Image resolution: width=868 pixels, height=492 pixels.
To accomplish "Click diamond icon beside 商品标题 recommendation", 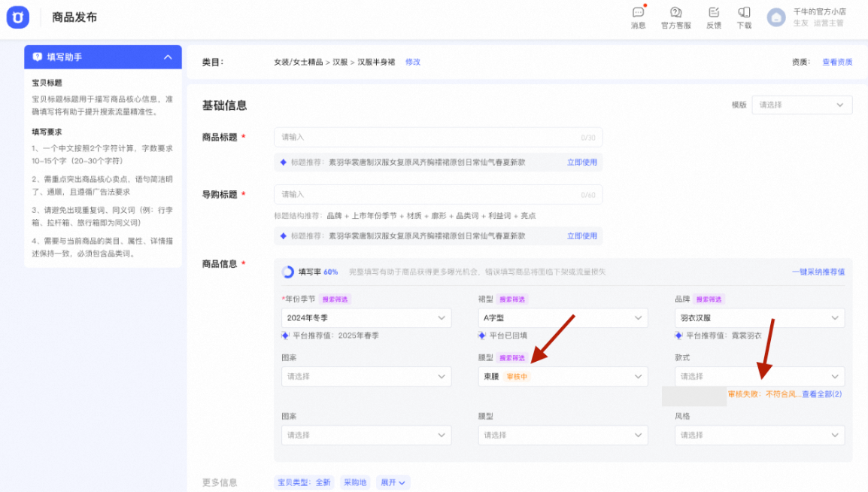I will pos(284,162).
